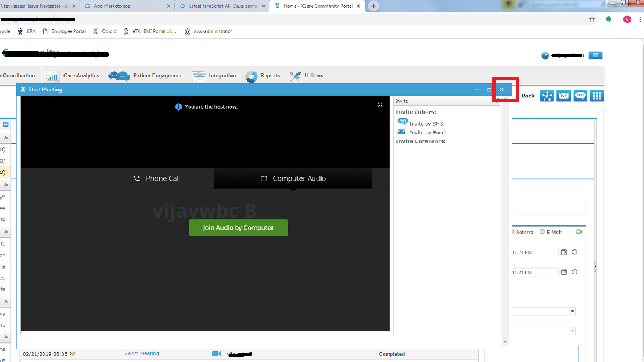The image size is (644, 362).
Task: Maximize the Start Meeting dialog
Action: tap(489, 90)
